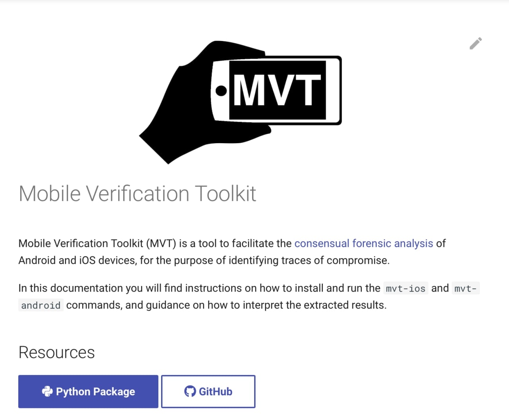The image size is (509, 420).
Task: Click the 'android' inline code fragment
Action: pos(41,305)
